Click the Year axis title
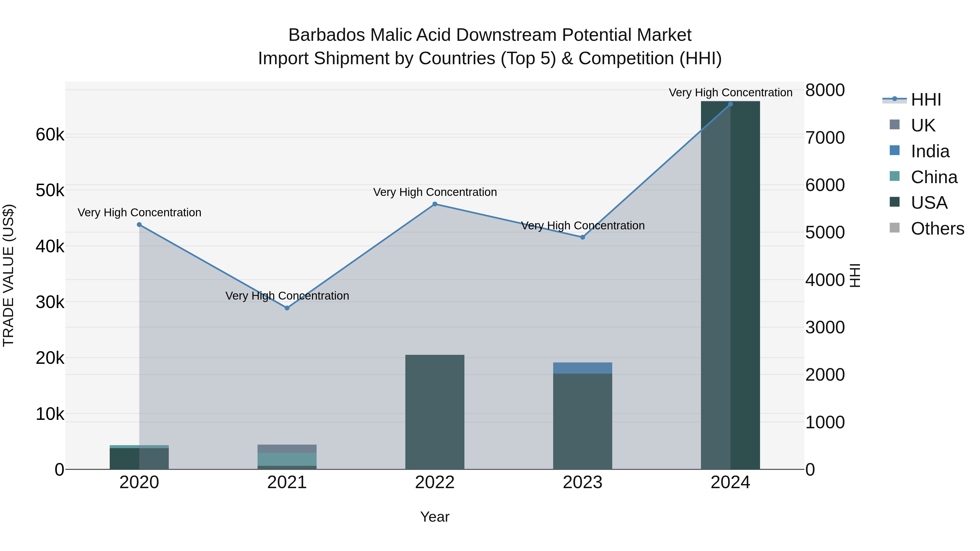 pos(435,517)
